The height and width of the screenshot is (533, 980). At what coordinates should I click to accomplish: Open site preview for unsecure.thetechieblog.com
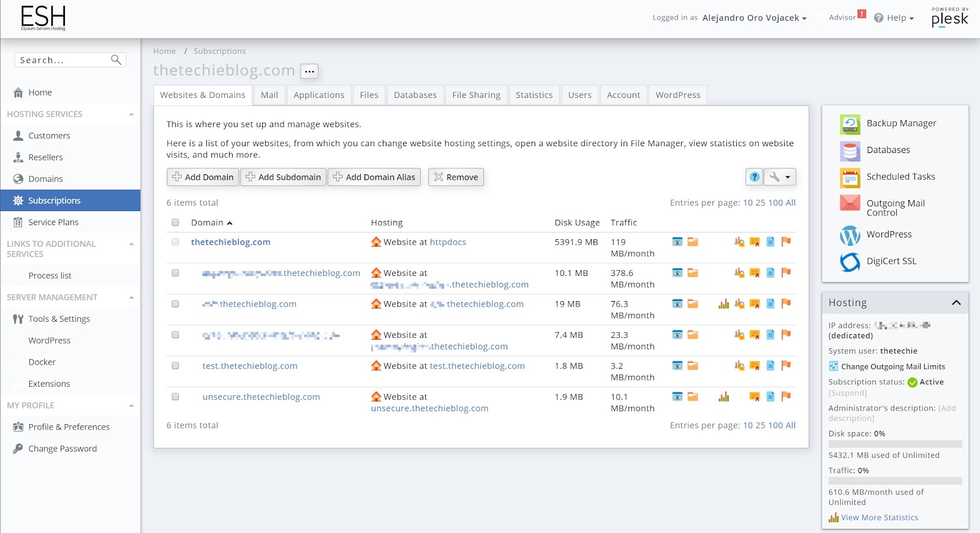pos(677,397)
